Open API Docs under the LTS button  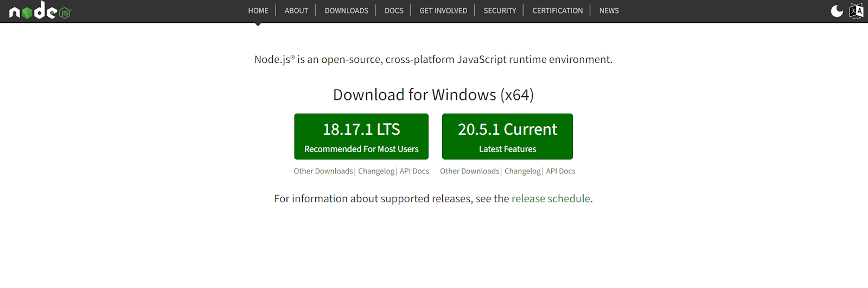(x=414, y=171)
